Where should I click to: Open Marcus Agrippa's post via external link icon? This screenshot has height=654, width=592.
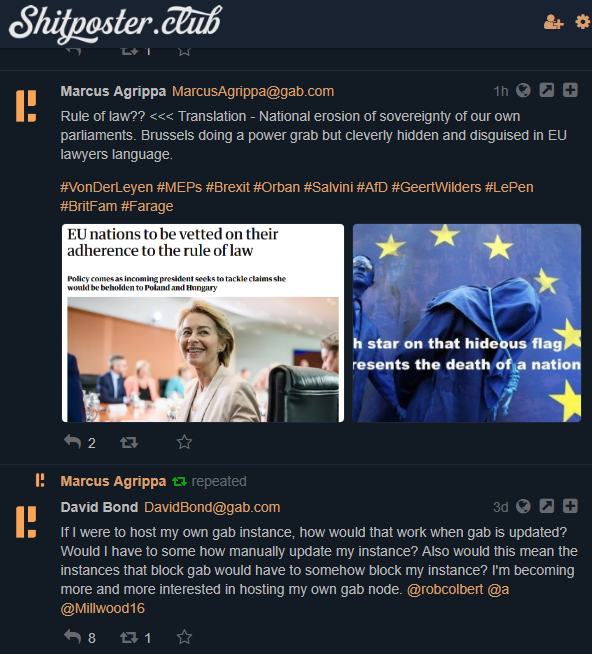click(x=547, y=90)
